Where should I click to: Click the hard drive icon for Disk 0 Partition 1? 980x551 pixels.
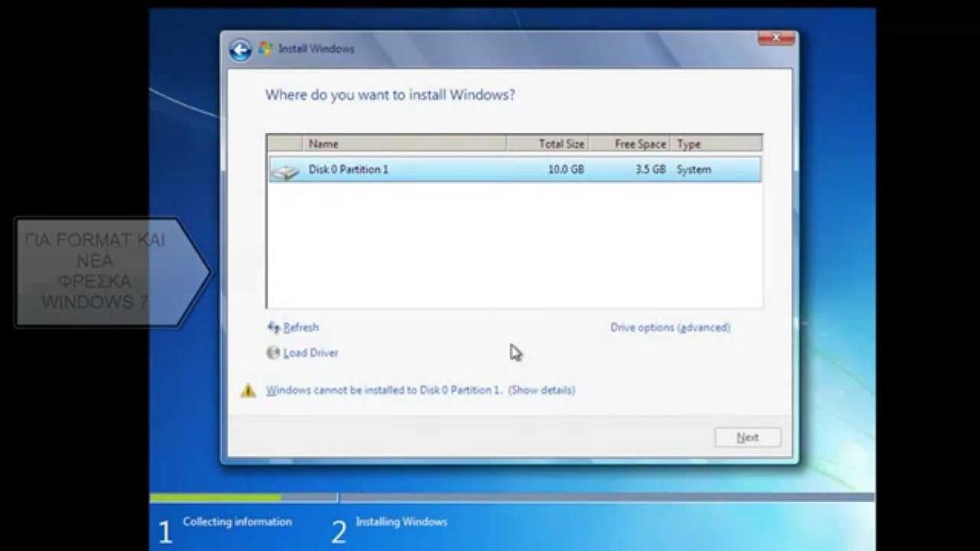[x=285, y=171]
